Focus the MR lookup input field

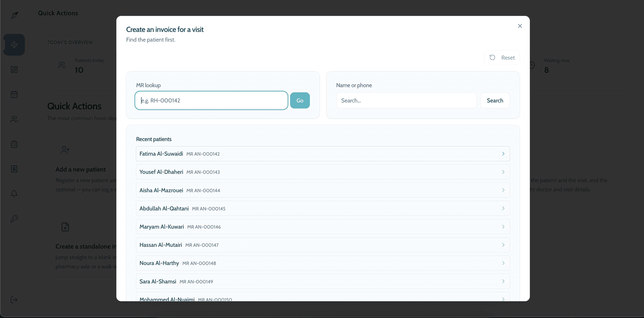click(211, 100)
